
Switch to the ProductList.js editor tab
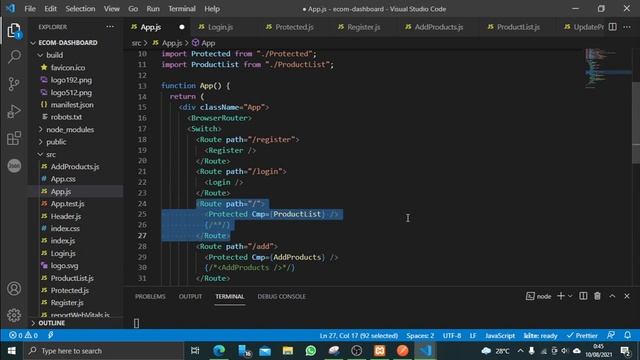518,27
